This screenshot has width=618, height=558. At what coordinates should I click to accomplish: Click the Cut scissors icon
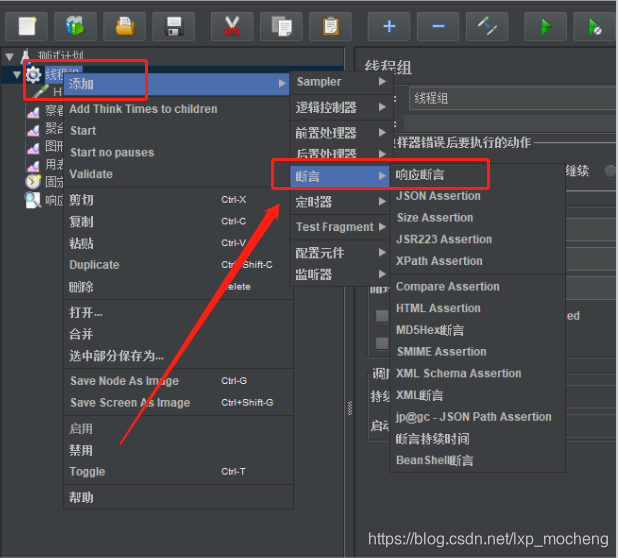click(x=232, y=26)
